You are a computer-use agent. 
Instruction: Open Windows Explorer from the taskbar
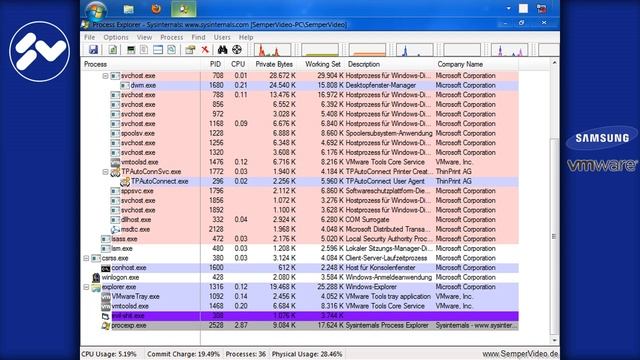tap(129, 9)
